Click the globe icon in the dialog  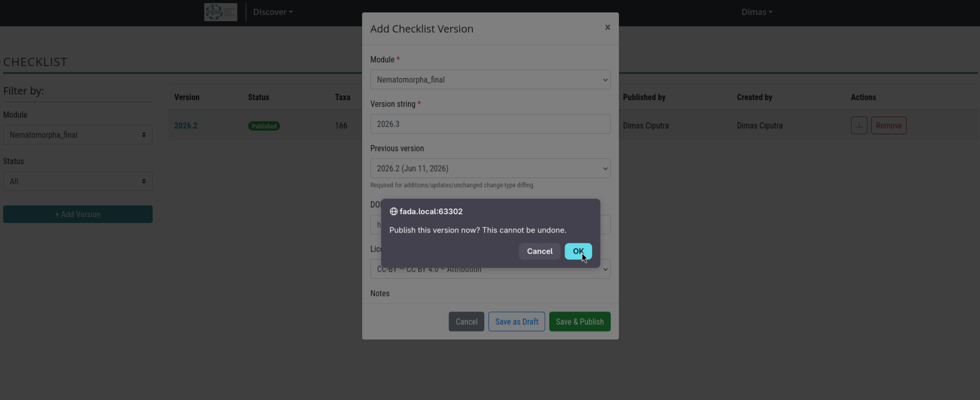(393, 212)
